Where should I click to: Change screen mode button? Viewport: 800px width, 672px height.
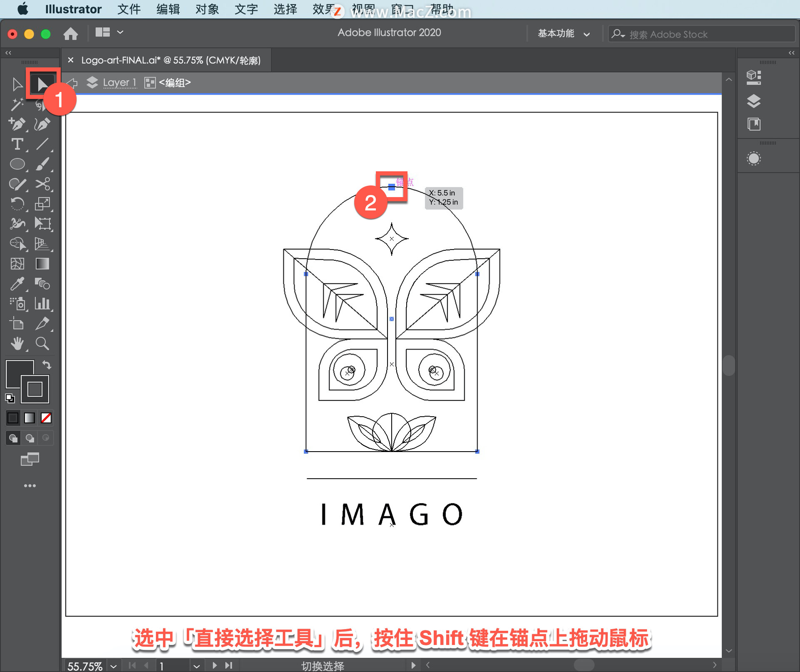pos(30,459)
